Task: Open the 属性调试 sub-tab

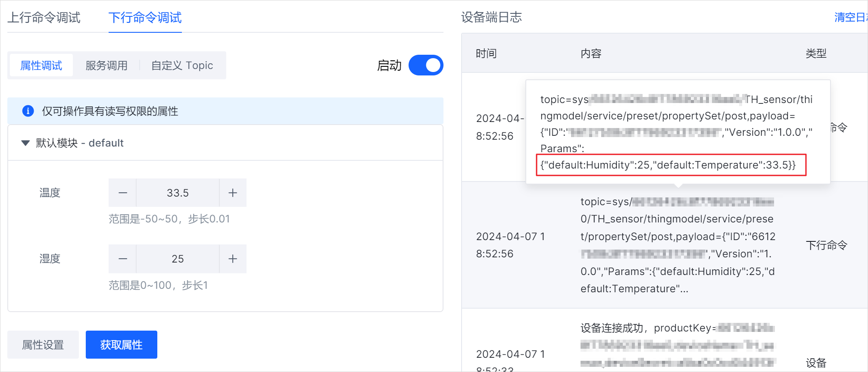Action: [41, 66]
